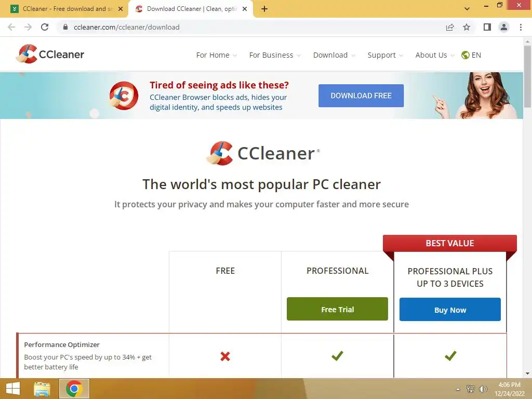Click the 'Tired of seeing ads like these?' headline
Viewport: 532px width, 399px height.
219,85
